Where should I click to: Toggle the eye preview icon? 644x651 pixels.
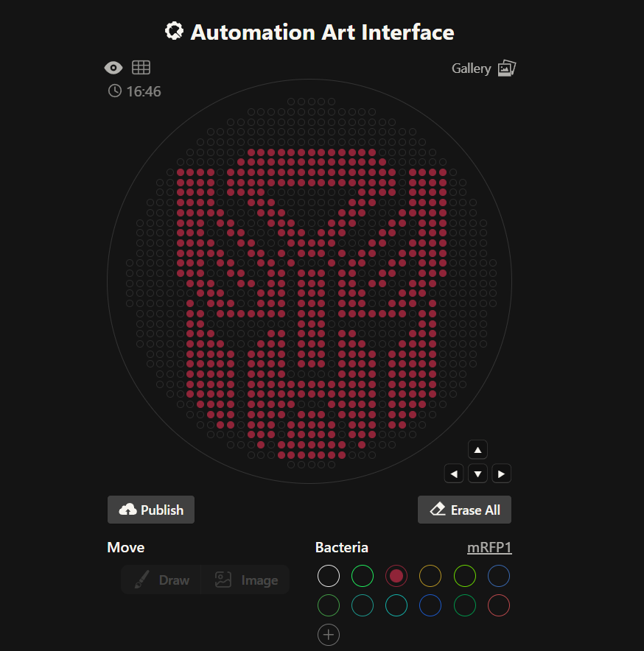113,68
